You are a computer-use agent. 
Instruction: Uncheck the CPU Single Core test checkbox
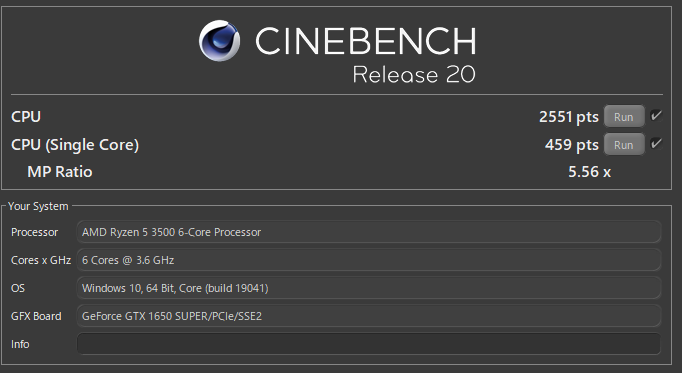656,144
